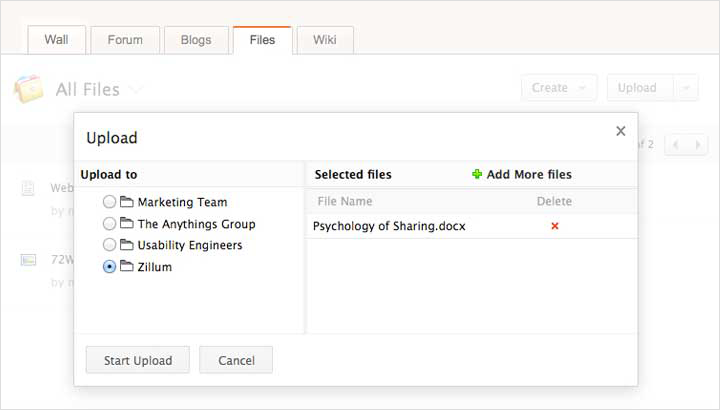This screenshot has width=720, height=410.
Task: Click the Zillum folder icon
Action: tap(127, 267)
